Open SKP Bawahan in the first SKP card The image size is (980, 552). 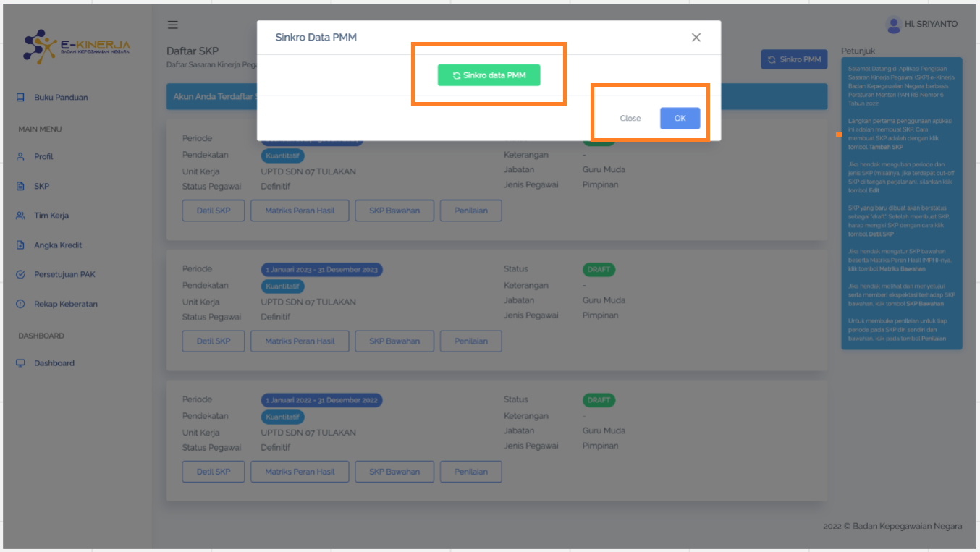tap(394, 211)
